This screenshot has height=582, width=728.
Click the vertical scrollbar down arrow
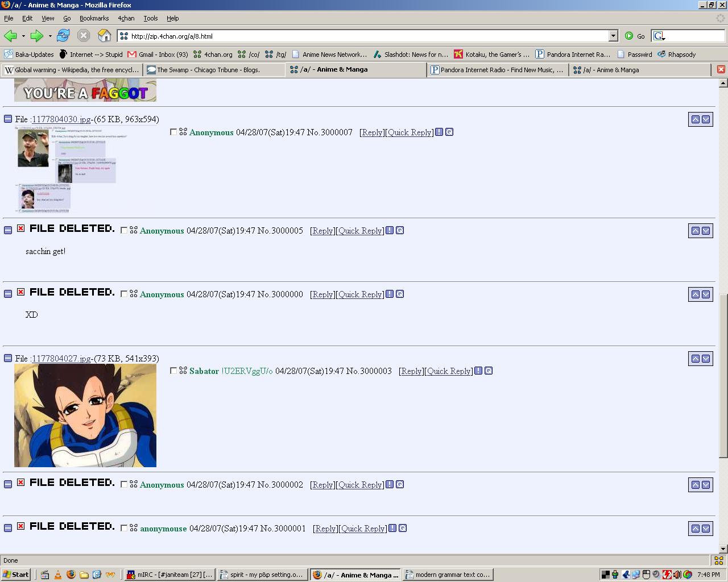(723, 548)
